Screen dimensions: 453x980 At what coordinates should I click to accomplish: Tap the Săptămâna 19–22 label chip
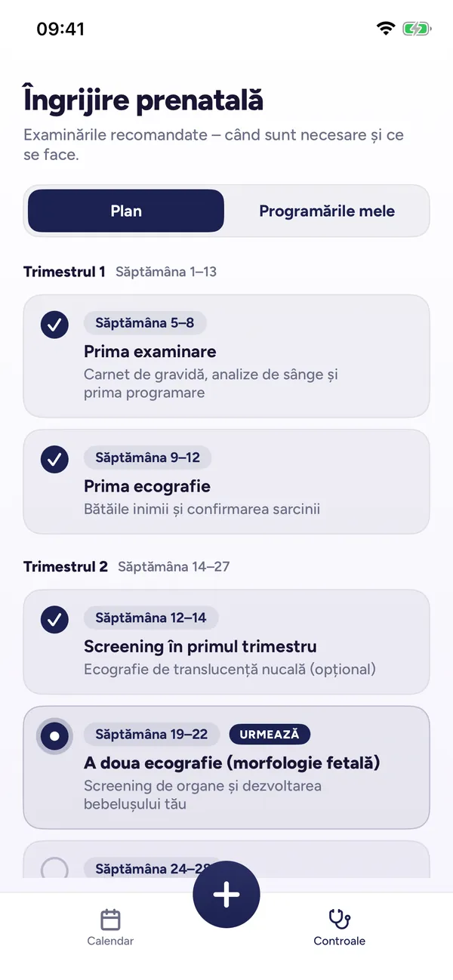(x=152, y=734)
